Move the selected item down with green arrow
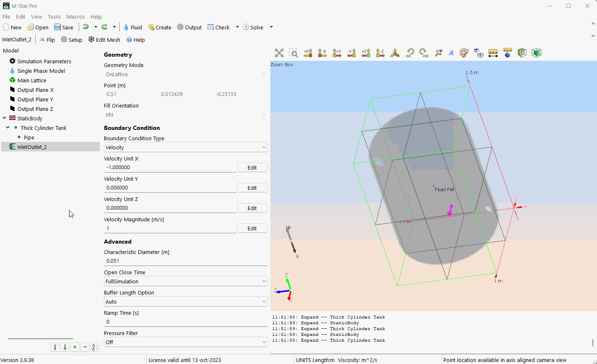This screenshot has height=364, width=597. coord(65,347)
